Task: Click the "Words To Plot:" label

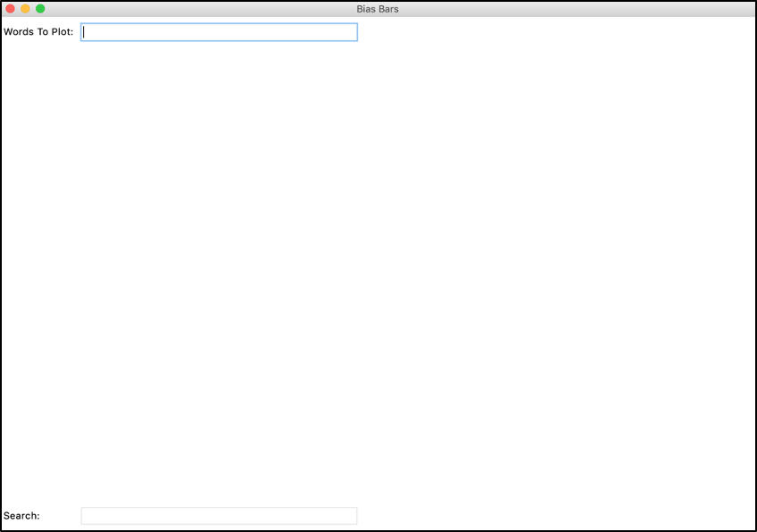Action: click(38, 33)
